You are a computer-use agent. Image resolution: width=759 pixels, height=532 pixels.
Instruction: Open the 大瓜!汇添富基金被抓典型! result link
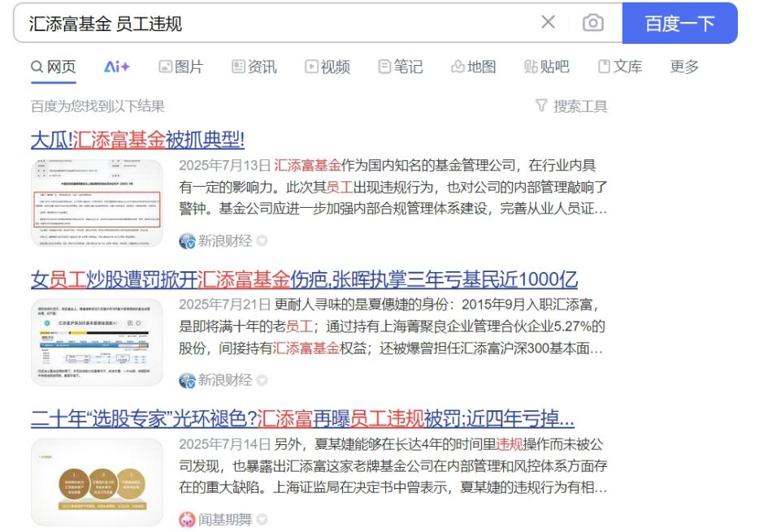tap(137, 139)
